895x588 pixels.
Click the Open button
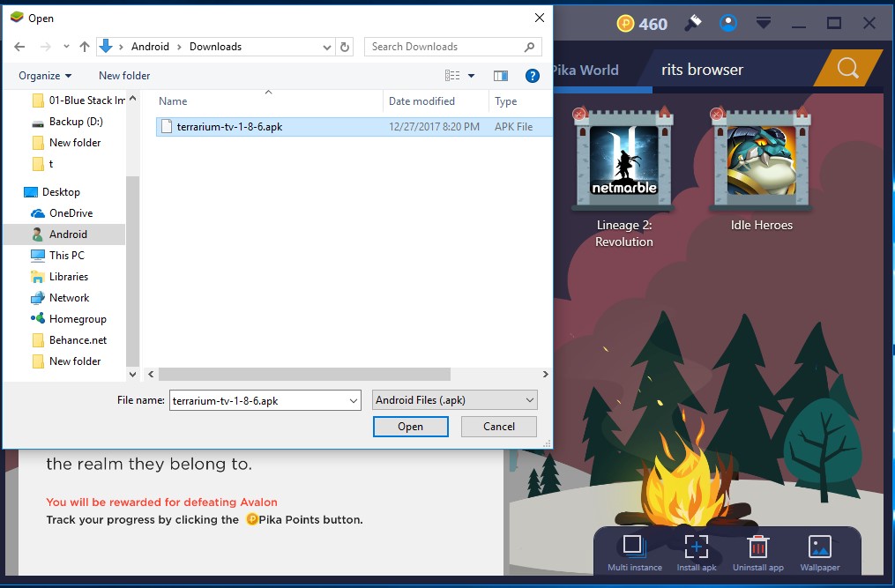(410, 427)
